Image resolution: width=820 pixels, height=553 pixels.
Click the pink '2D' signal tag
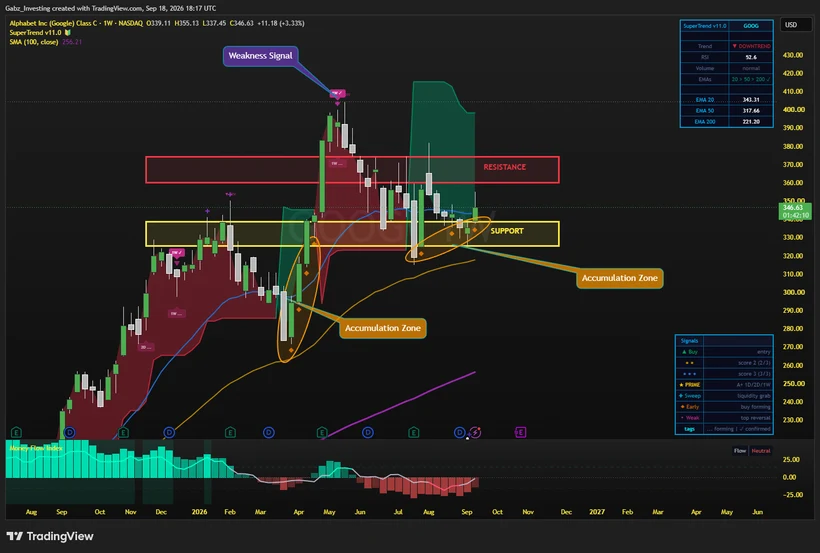pyautogui.click(x=146, y=347)
